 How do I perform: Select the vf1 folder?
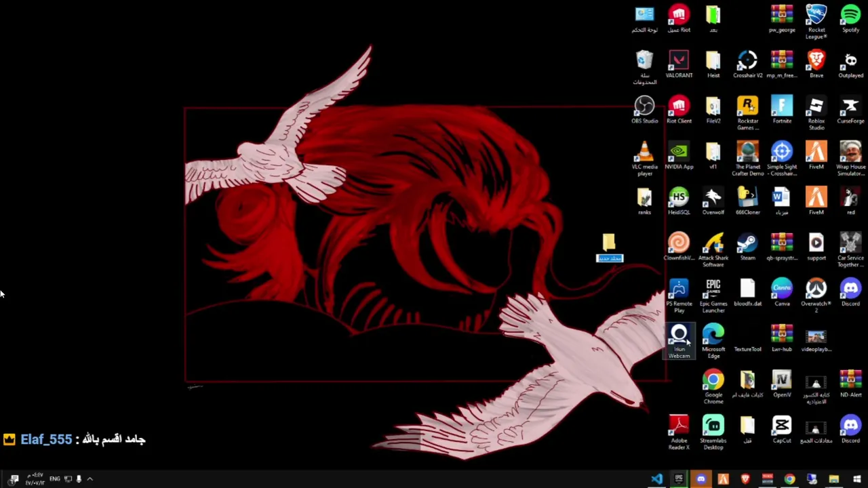(x=713, y=156)
